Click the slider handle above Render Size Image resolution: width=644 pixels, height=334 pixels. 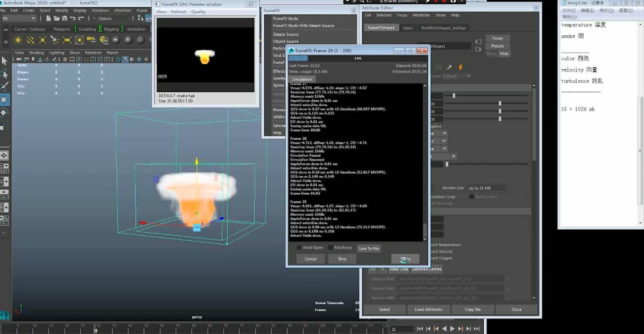click(447, 164)
